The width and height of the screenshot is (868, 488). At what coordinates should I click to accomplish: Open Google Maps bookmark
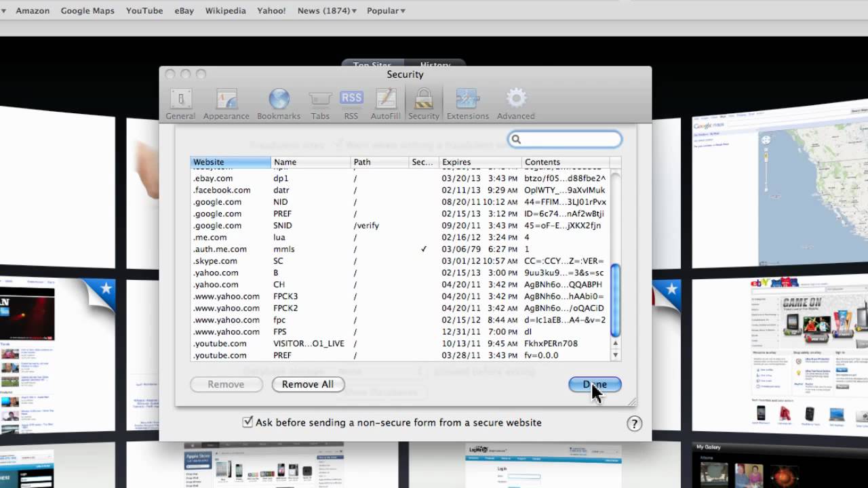coord(87,11)
